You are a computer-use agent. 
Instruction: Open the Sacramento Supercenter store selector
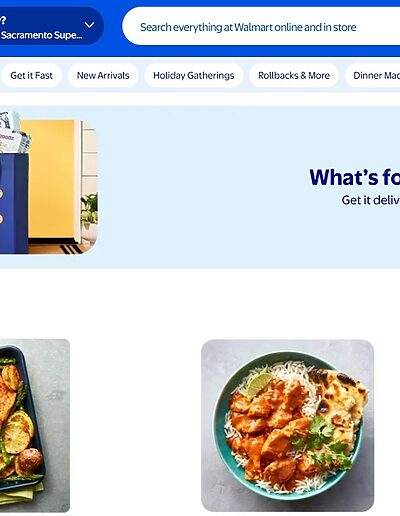(50, 26)
